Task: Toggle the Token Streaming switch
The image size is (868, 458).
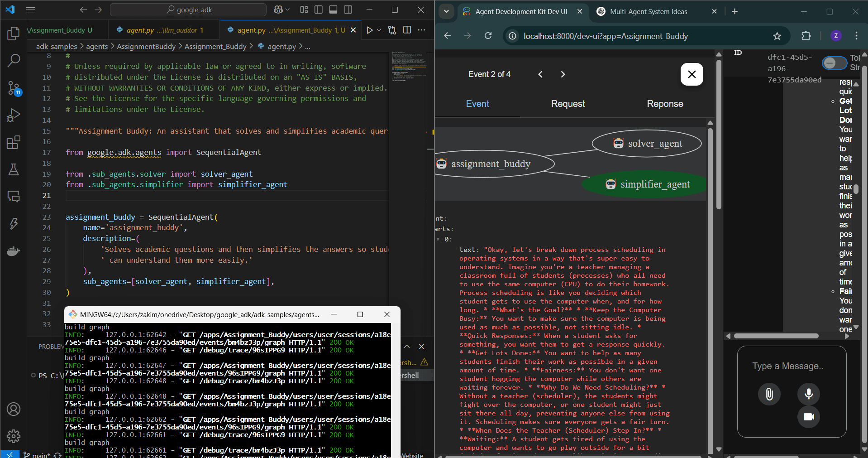Action: [834, 63]
